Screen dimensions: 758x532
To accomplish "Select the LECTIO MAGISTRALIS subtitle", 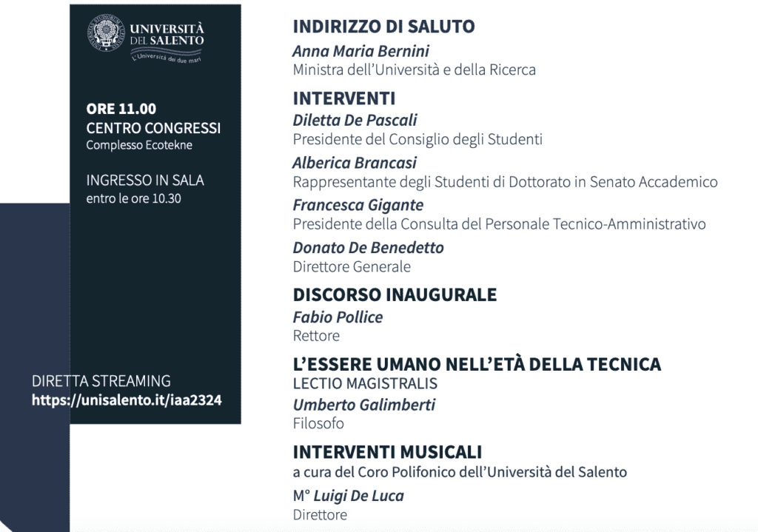I will coord(365,383).
